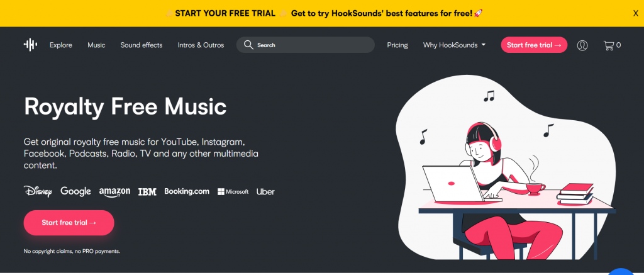644x275 pixels.
Task: Open the shopping cart icon
Action: (609, 45)
